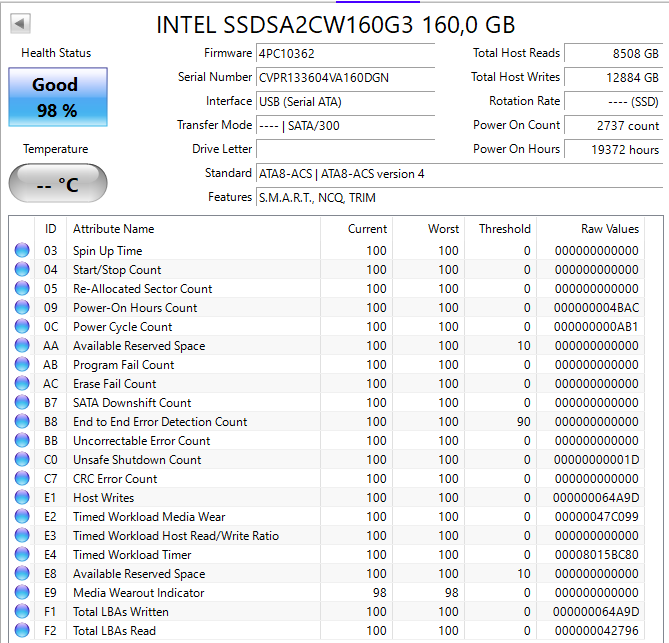669x643 pixels.
Task: Click the Raw Values column header
Action: (x=609, y=229)
